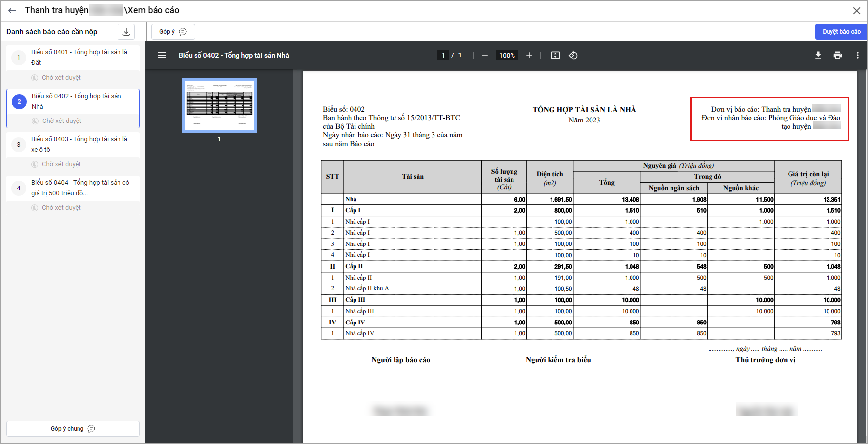This screenshot has width=868, height=444.
Task: Click the Danh sách báo cáo cần nộp heading
Action: click(52, 32)
